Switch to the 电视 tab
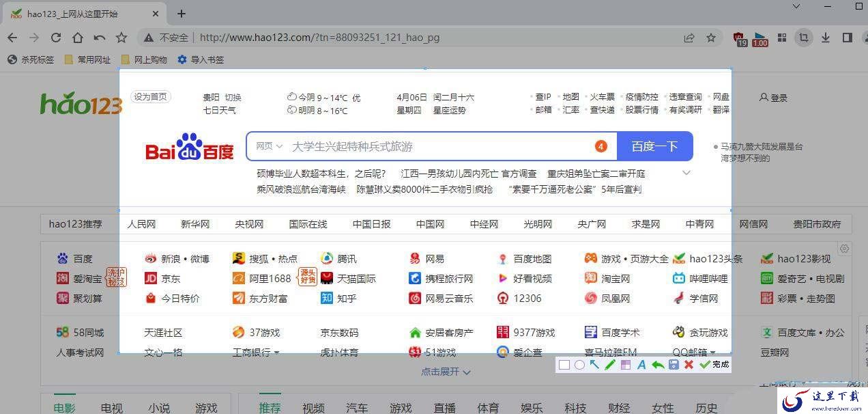 [112, 407]
